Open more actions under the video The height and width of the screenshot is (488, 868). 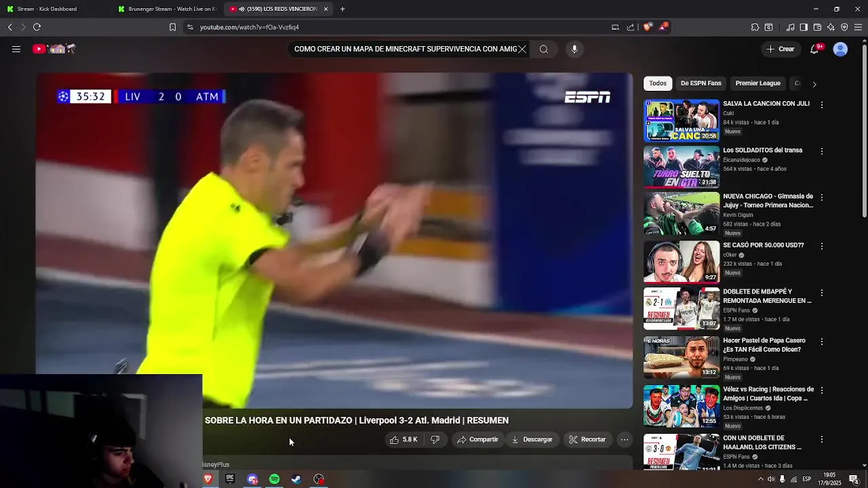(625, 439)
